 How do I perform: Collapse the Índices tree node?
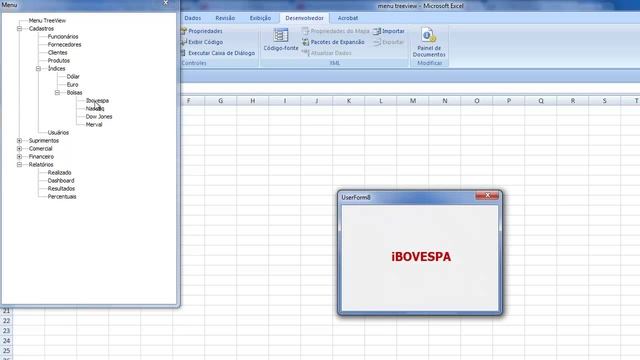(38, 69)
